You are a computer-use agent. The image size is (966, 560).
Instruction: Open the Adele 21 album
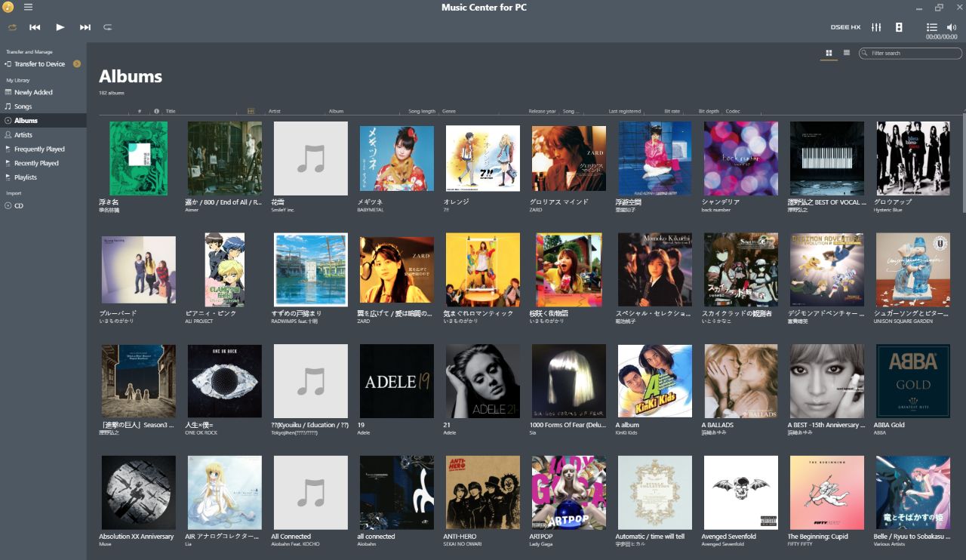click(483, 381)
